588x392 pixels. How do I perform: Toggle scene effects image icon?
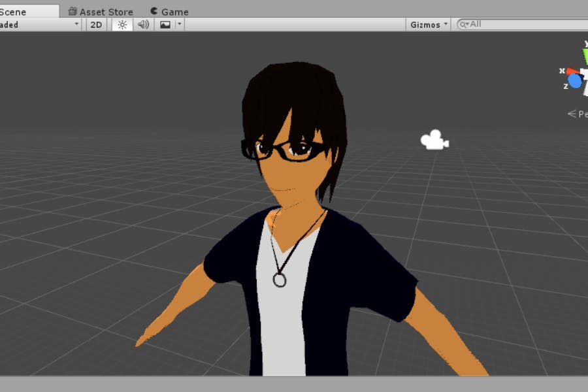point(165,24)
